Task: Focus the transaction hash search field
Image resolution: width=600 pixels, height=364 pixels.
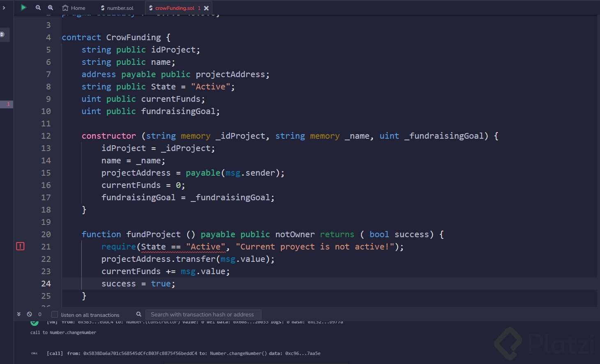Action: coord(203,315)
